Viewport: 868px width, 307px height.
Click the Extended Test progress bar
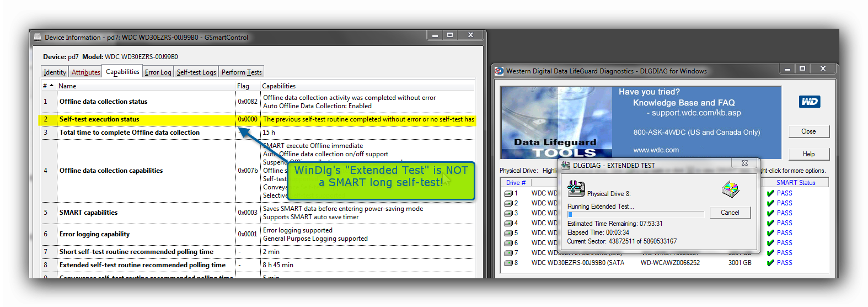[x=636, y=214]
